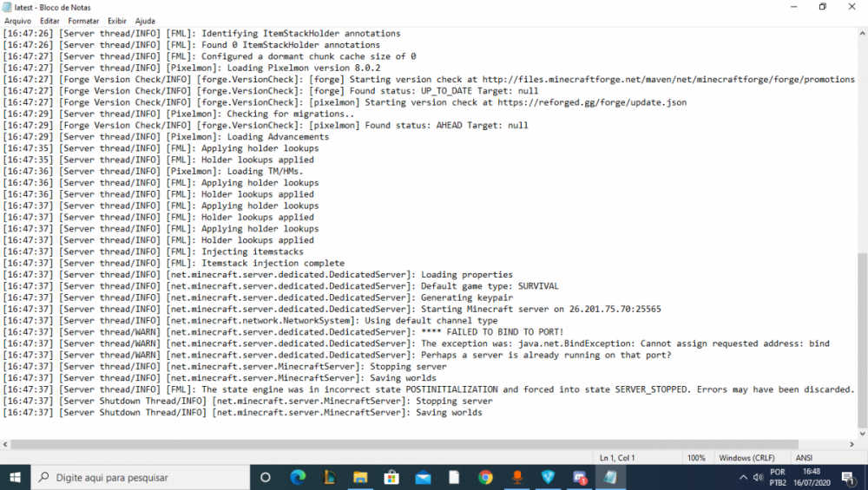This screenshot has height=490, width=868.
Task: Click 'Injecting itemstacks' log text
Action: point(252,252)
